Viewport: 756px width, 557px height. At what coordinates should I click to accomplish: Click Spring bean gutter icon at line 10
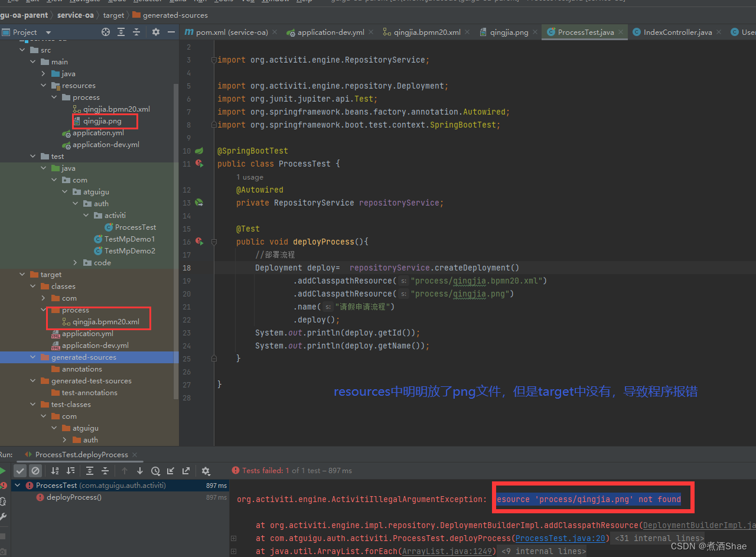pos(199,151)
